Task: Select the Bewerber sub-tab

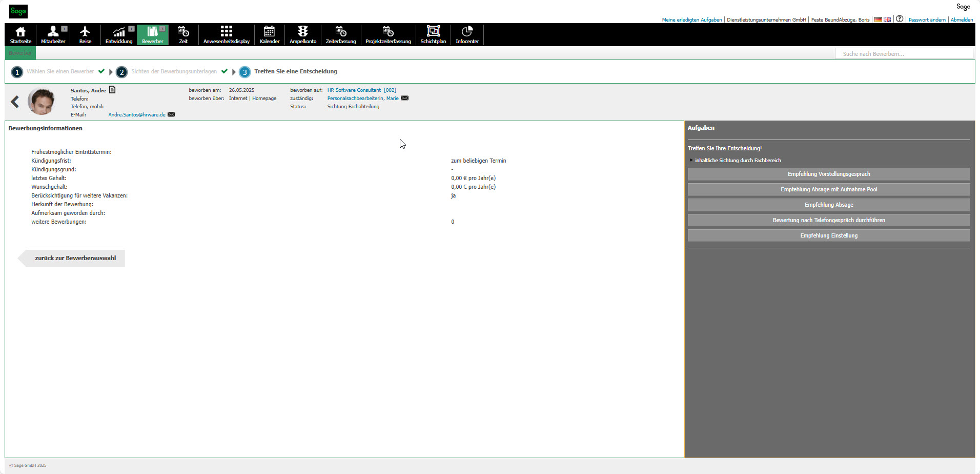Action: coord(20,53)
